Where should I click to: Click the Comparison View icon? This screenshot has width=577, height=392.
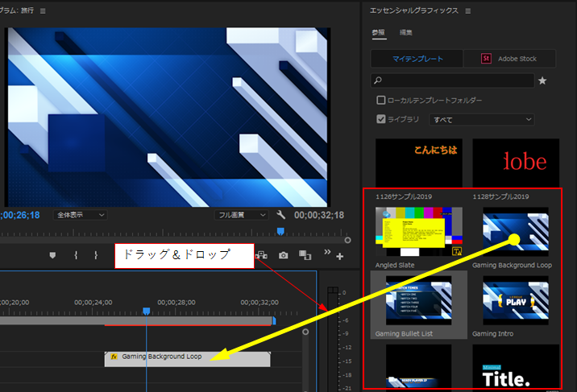305,255
